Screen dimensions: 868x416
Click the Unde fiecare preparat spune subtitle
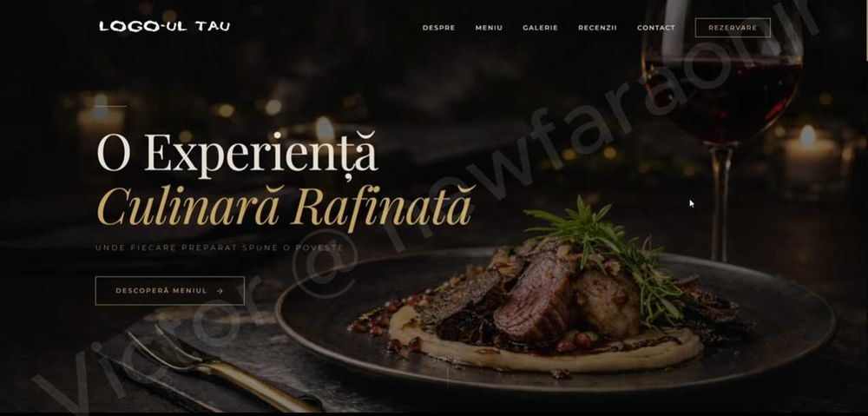220,248
